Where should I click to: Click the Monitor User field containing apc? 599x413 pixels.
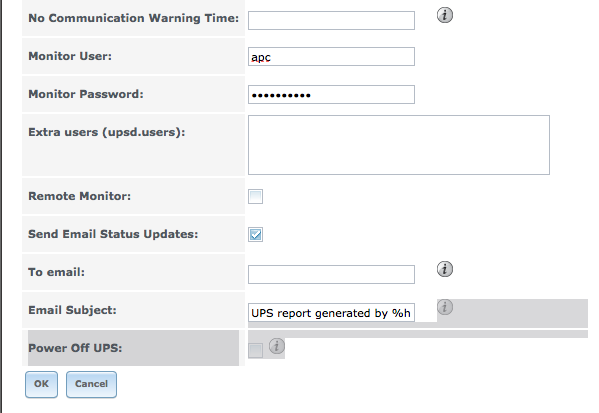tap(331, 57)
